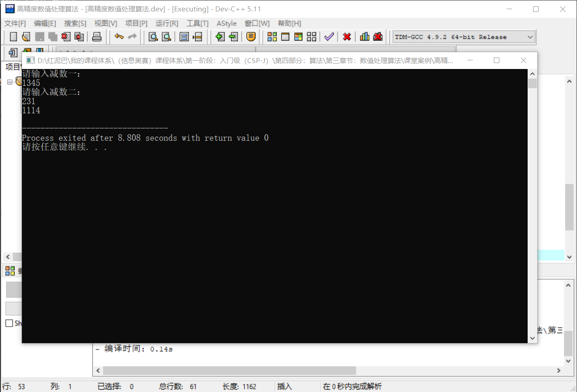Click the Open file toolbar icon
Screen dimensions: 577x392
click(26, 37)
